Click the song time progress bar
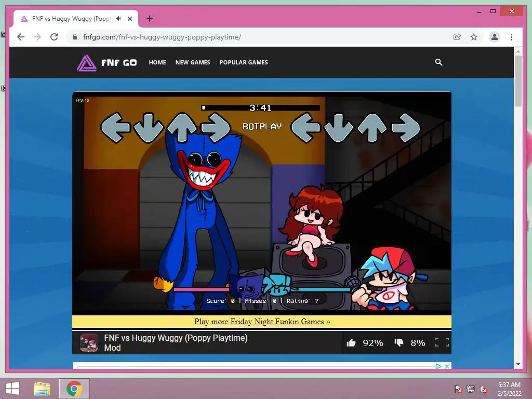 (x=261, y=108)
